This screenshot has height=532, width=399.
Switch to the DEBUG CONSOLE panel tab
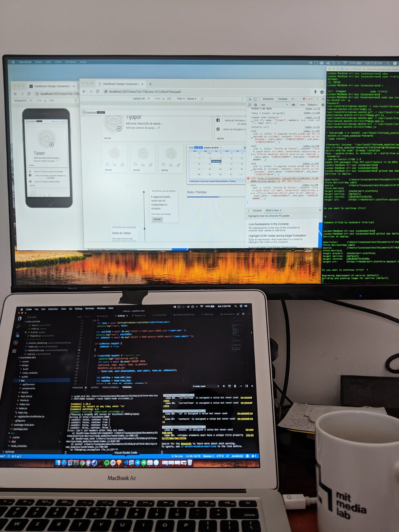click(x=110, y=387)
